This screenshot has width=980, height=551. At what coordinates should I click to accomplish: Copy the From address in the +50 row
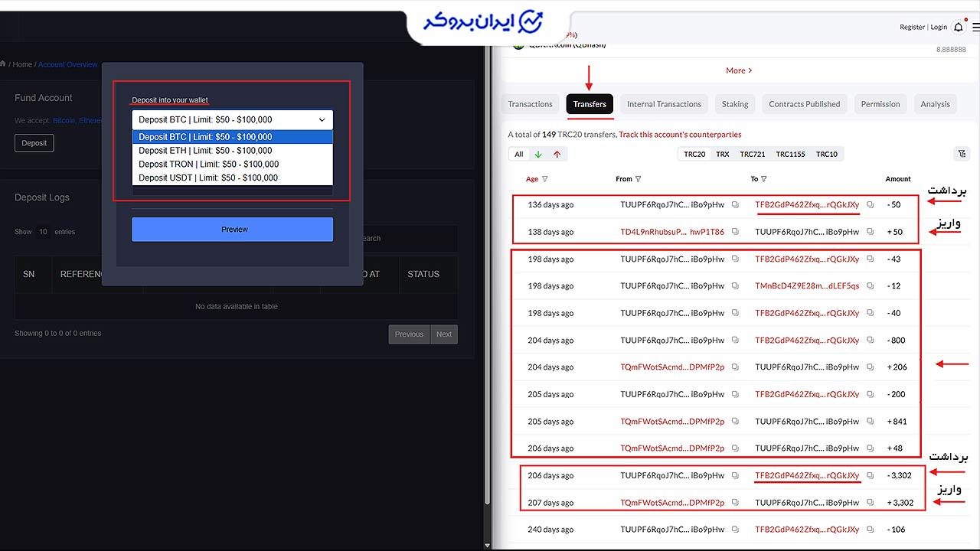[x=735, y=232]
